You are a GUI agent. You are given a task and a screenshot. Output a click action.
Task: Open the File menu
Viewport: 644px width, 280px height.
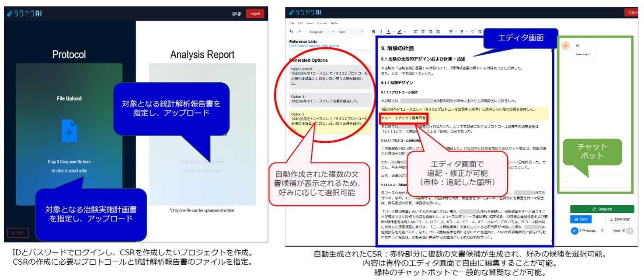click(292, 23)
